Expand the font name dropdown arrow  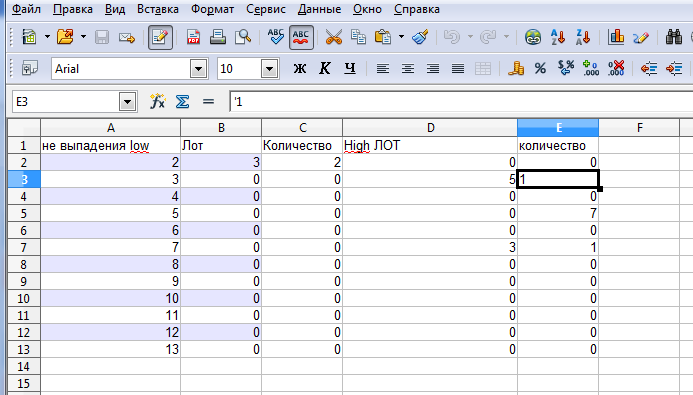tap(198, 69)
